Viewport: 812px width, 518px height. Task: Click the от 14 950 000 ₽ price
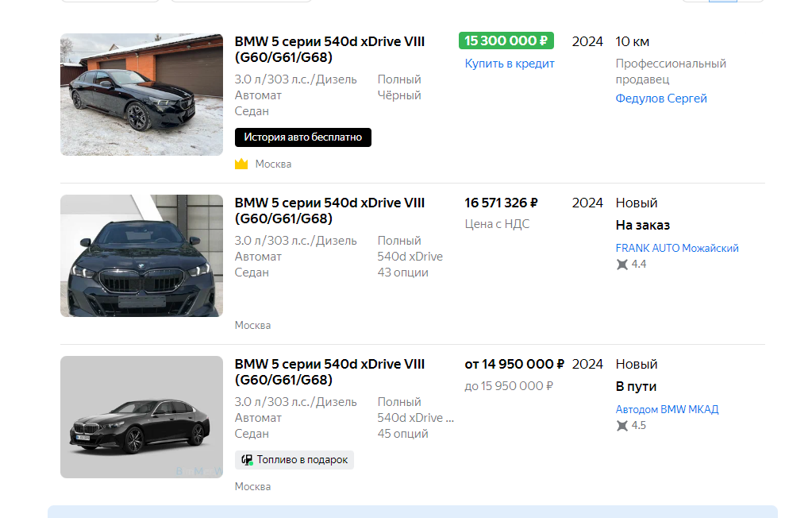tap(514, 365)
